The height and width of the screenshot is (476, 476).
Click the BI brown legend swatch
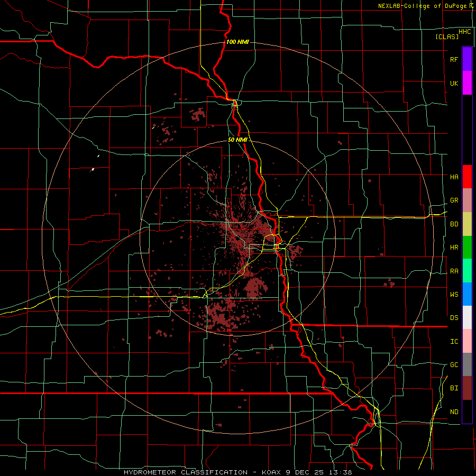click(467, 388)
